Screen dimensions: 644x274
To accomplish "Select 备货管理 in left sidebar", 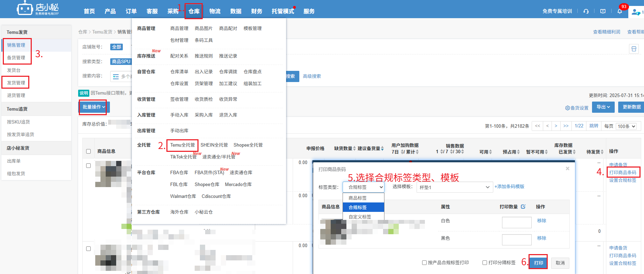I will 16,58.
